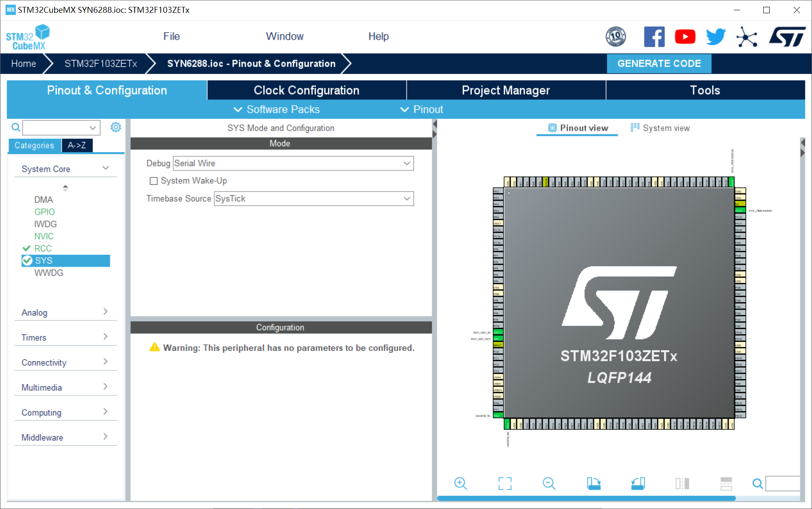812x509 pixels.
Task: Select RCC in System Core
Action: tap(43, 248)
